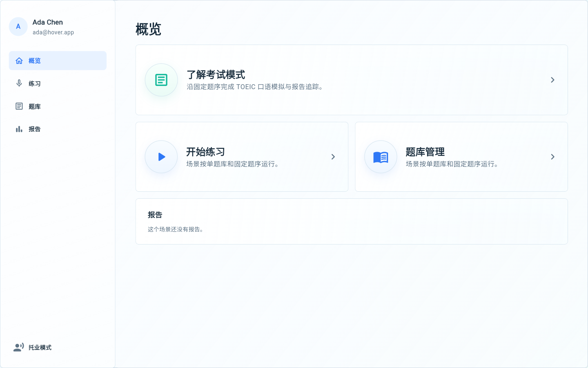Open 题库 from the sidebar
Screen dimensions: 588x368
coord(58,106)
